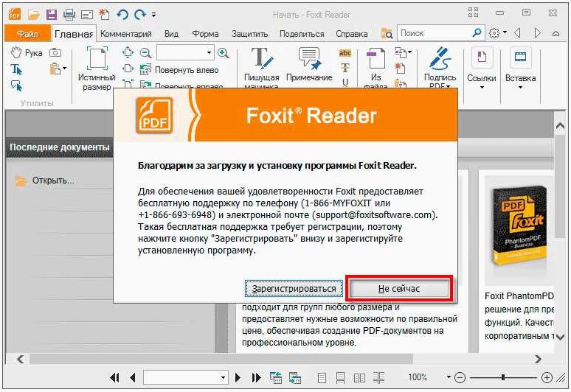The image size is (571, 392).
Task: Open the quick access toolbar customize arrow
Action: point(154,15)
